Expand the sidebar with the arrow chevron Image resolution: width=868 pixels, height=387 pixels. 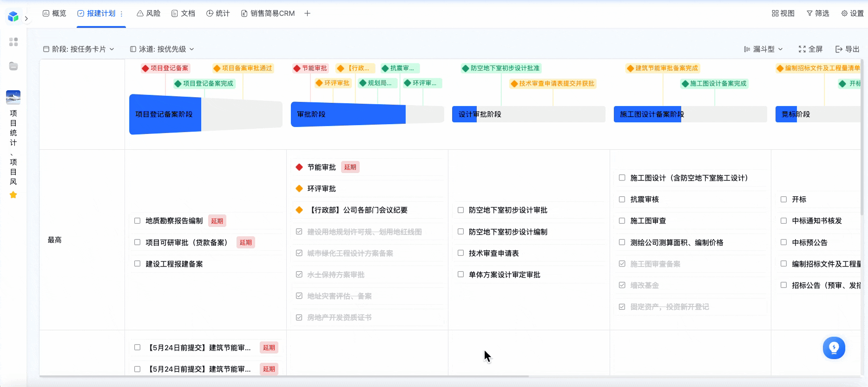[26, 19]
